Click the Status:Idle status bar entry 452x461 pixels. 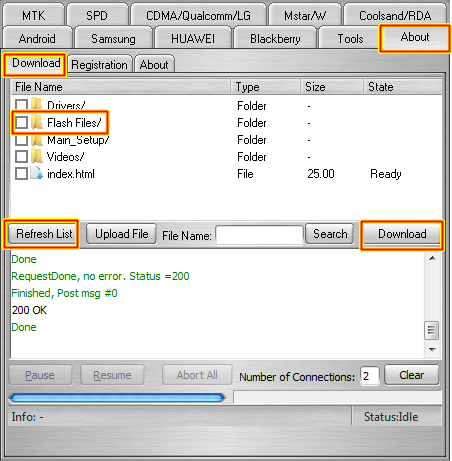pos(391,417)
